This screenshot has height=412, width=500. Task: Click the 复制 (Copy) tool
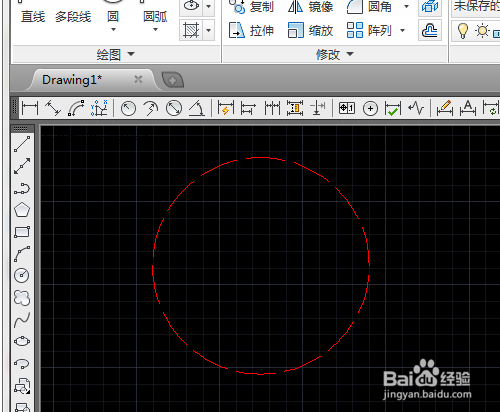coord(253,7)
